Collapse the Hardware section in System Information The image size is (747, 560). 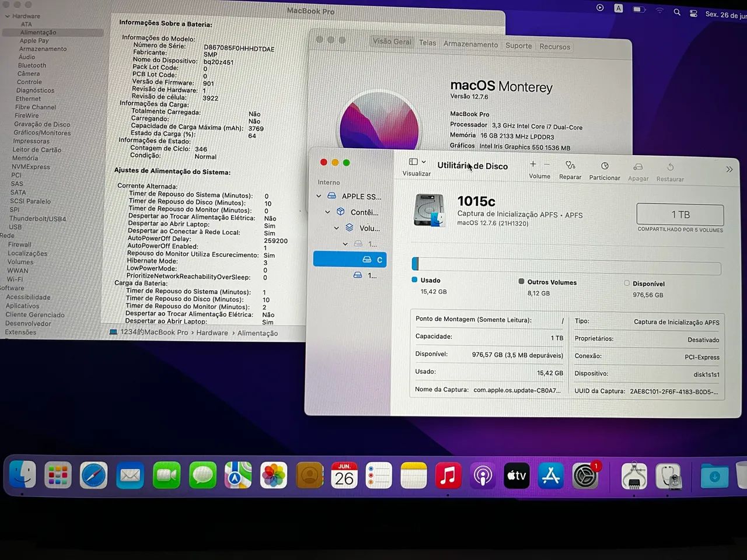(x=8, y=16)
